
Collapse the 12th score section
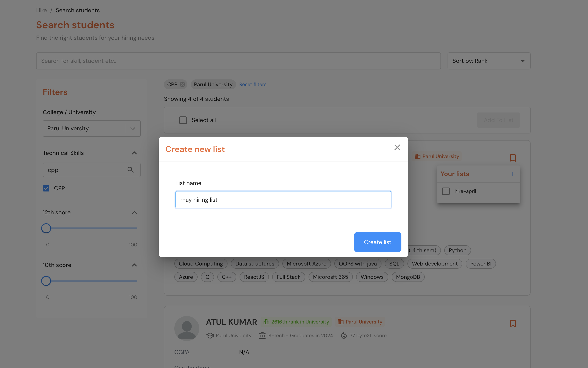(134, 212)
